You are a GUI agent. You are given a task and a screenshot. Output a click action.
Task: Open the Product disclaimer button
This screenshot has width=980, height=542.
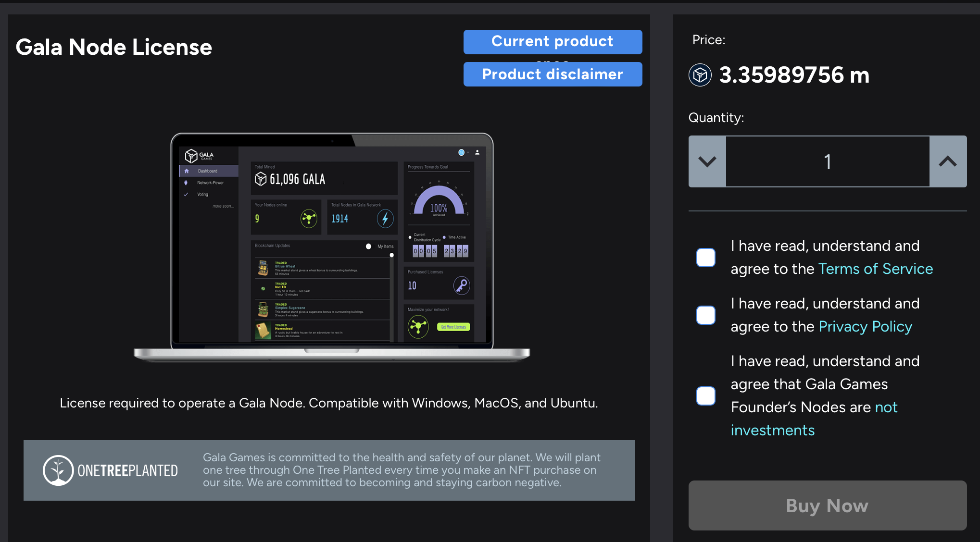point(553,74)
